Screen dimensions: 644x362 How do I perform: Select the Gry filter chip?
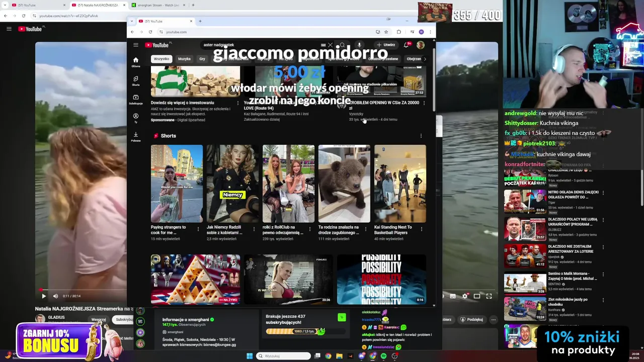(x=202, y=59)
